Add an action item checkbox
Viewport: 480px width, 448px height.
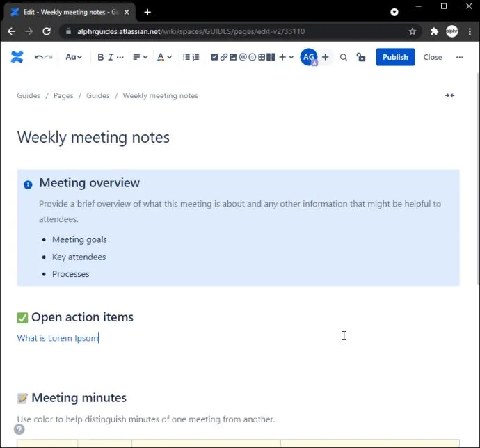[214, 57]
